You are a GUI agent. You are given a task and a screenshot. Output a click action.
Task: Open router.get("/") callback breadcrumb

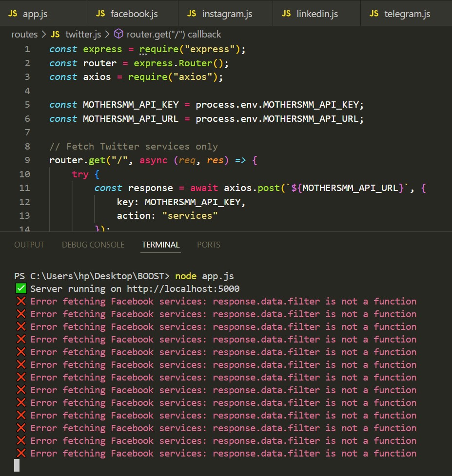(x=174, y=34)
